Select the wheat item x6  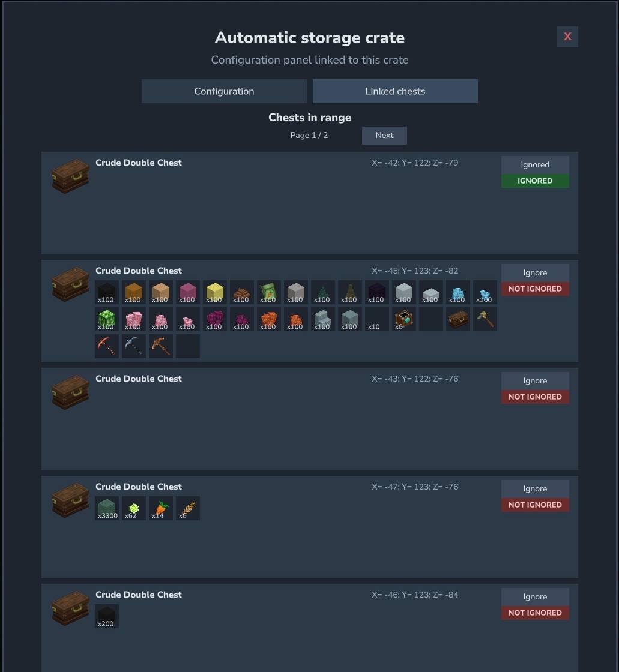click(x=187, y=508)
